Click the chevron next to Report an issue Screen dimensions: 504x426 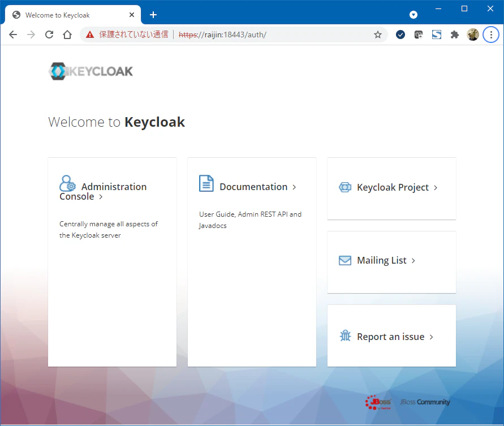432,337
